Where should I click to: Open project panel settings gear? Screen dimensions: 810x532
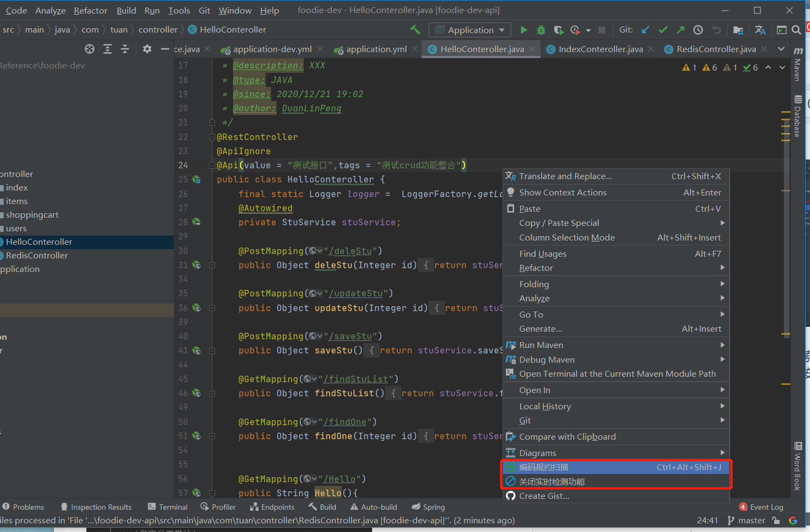pyautogui.click(x=147, y=49)
